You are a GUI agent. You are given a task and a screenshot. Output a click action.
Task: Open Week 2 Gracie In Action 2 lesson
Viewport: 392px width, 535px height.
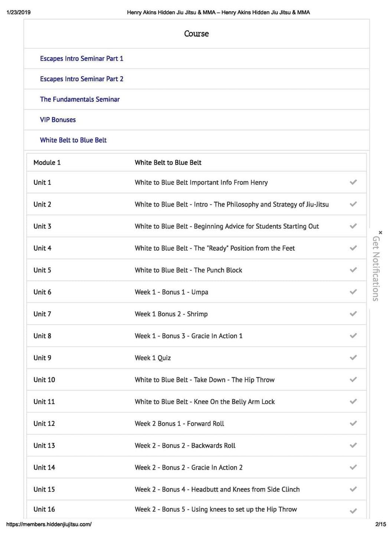coord(189,467)
